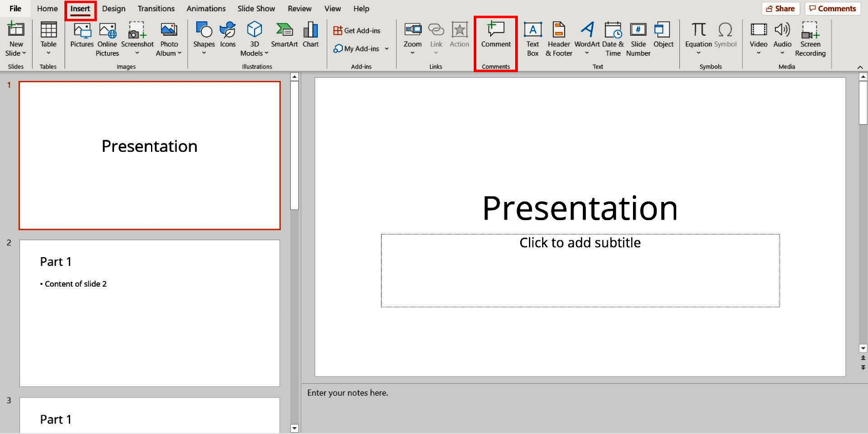
Task: Select slide 2 thumbnail Part 1
Action: click(x=149, y=312)
